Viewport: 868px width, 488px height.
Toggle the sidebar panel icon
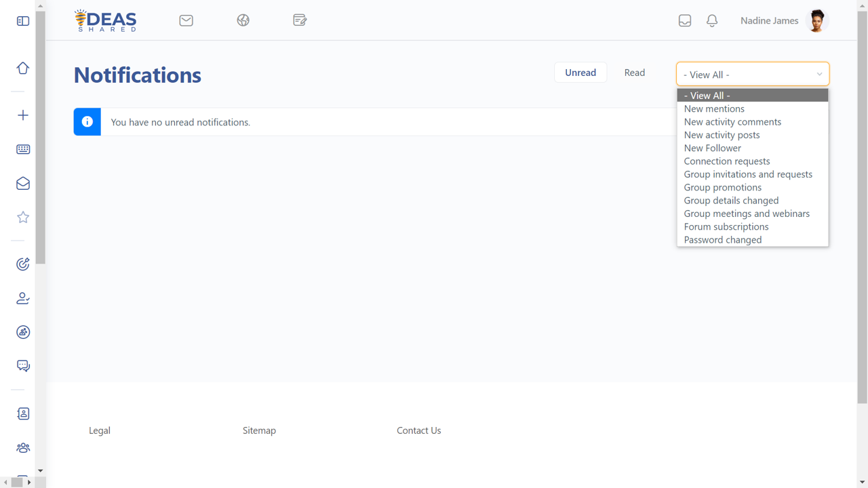point(23,21)
